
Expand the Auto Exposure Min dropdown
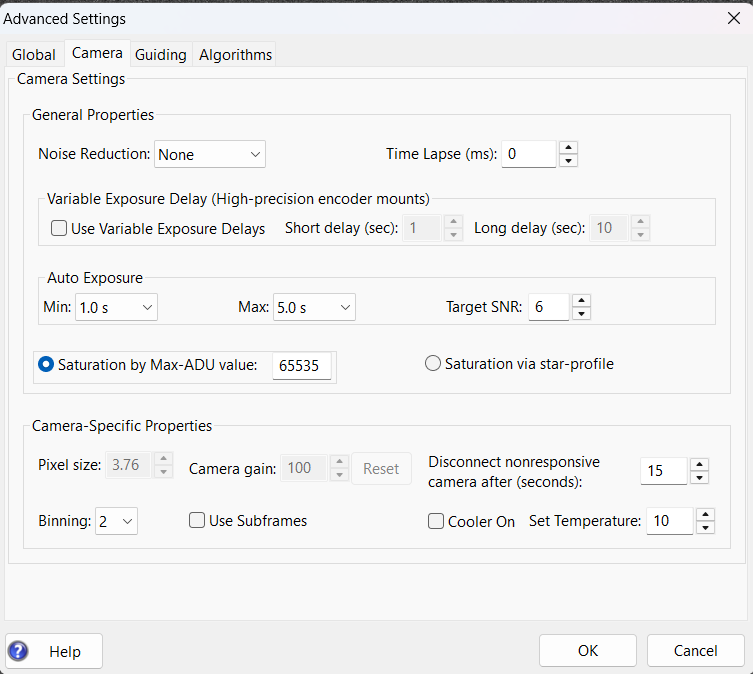(116, 307)
